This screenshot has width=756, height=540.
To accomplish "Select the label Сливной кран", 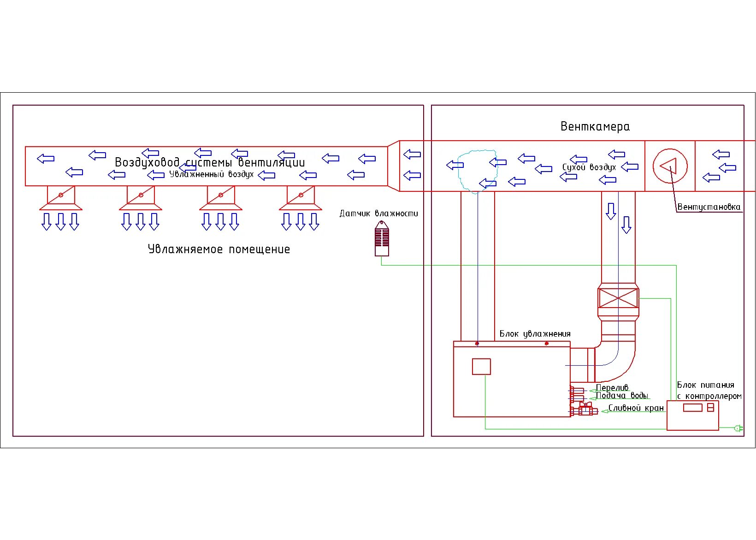I will pyautogui.click(x=636, y=408).
